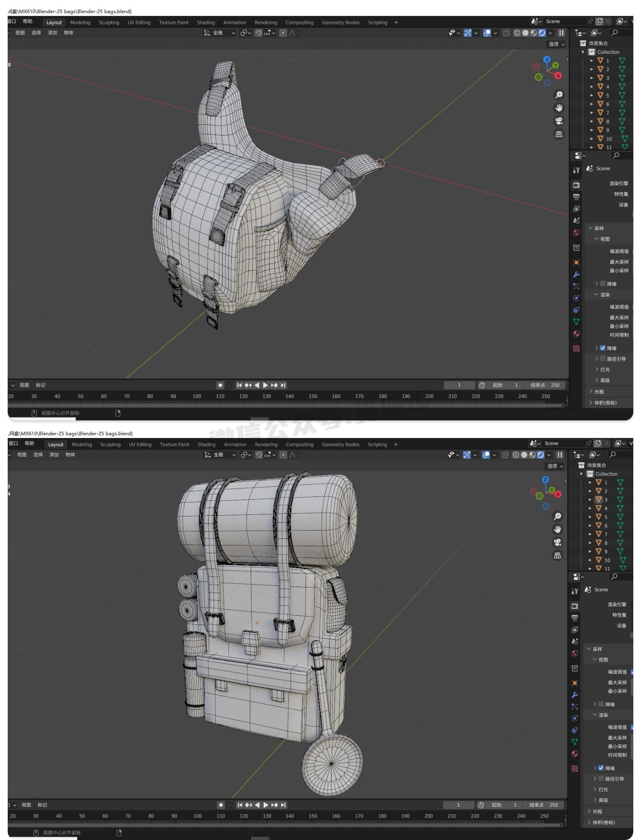Click current frame field in backpack timeline
Screen dimensions: 641x840
pyautogui.click(x=459, y=805)
